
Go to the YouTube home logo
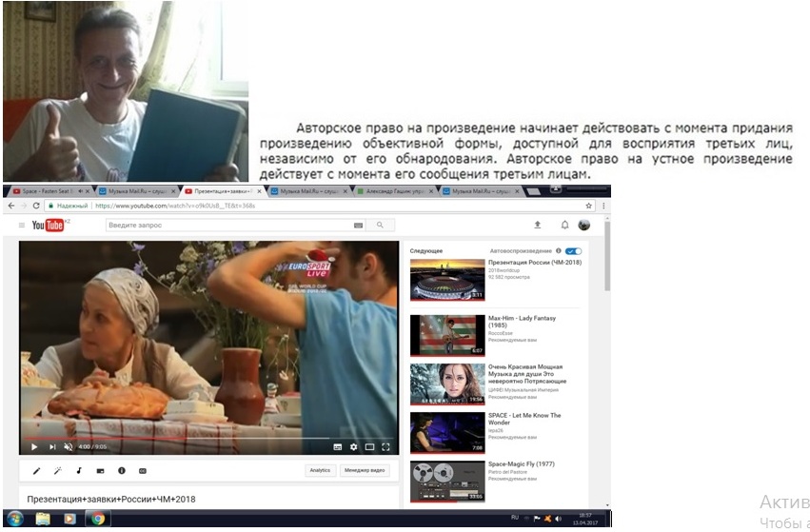click(48, 226)
